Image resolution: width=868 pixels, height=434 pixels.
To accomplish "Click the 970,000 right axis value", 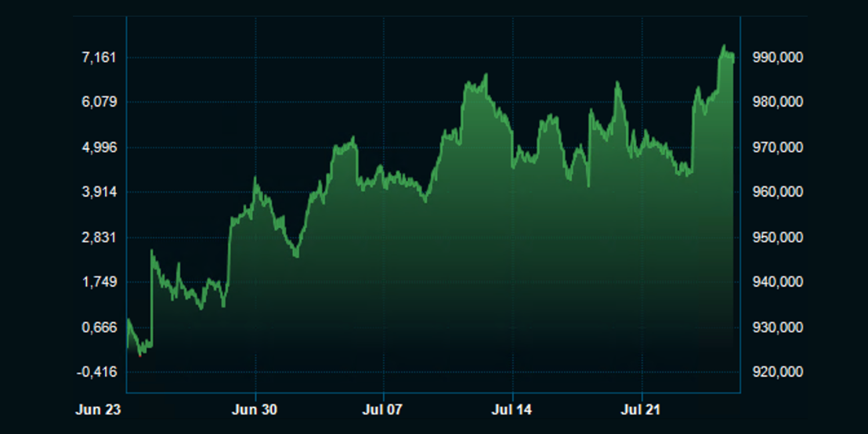I will pyautogui.click(x=777, y=147).
